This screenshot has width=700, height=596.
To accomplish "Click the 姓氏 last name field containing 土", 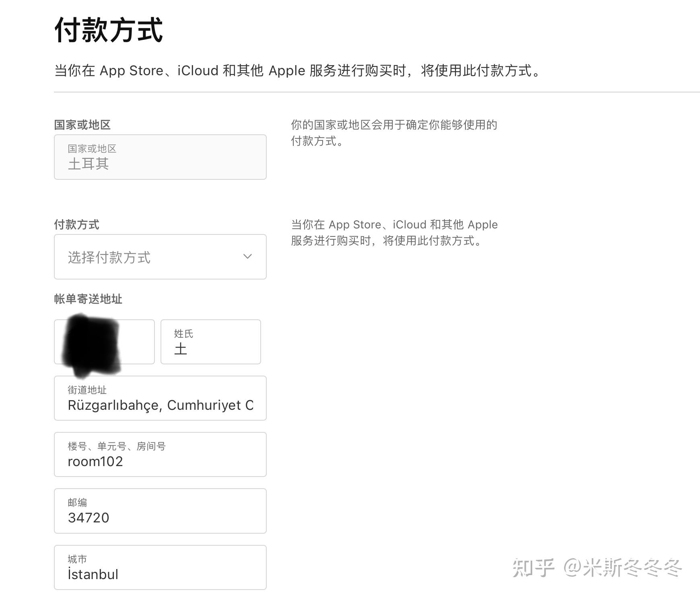I will (x=210, y=342).
